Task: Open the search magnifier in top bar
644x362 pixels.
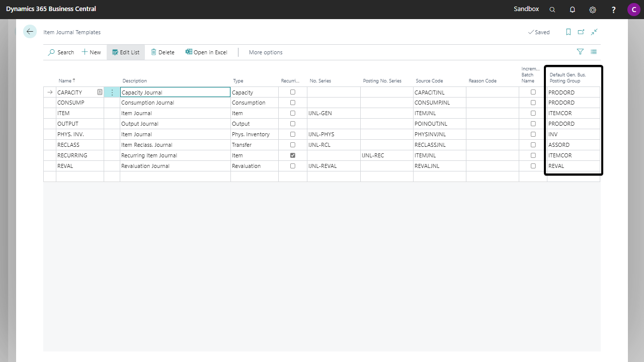Action: 552,10
